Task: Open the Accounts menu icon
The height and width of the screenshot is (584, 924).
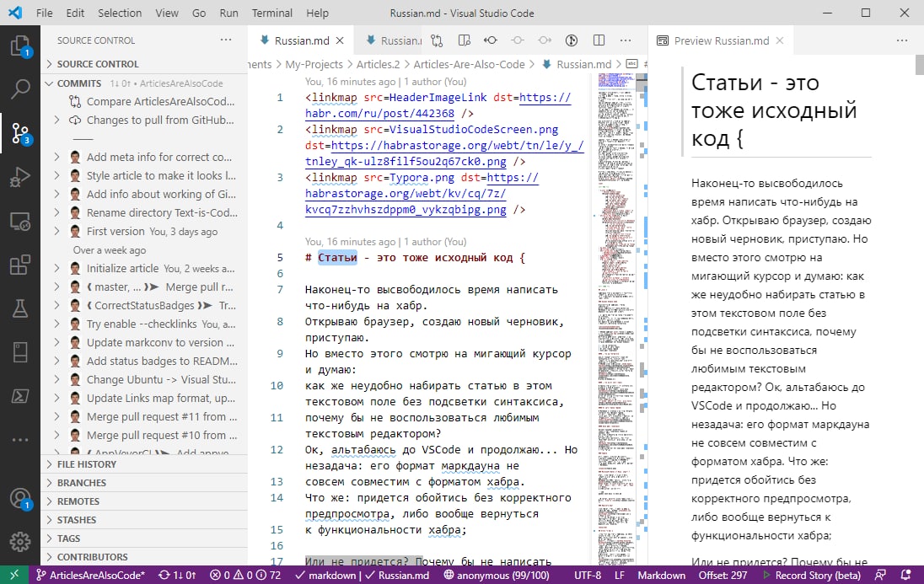Action: pyautogui.click(x=20, y=499)
